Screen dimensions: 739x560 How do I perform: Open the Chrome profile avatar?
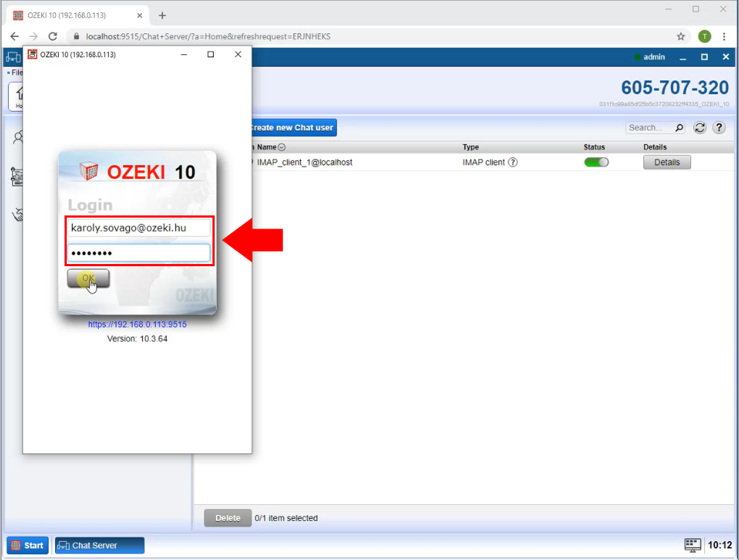(704, 36)
